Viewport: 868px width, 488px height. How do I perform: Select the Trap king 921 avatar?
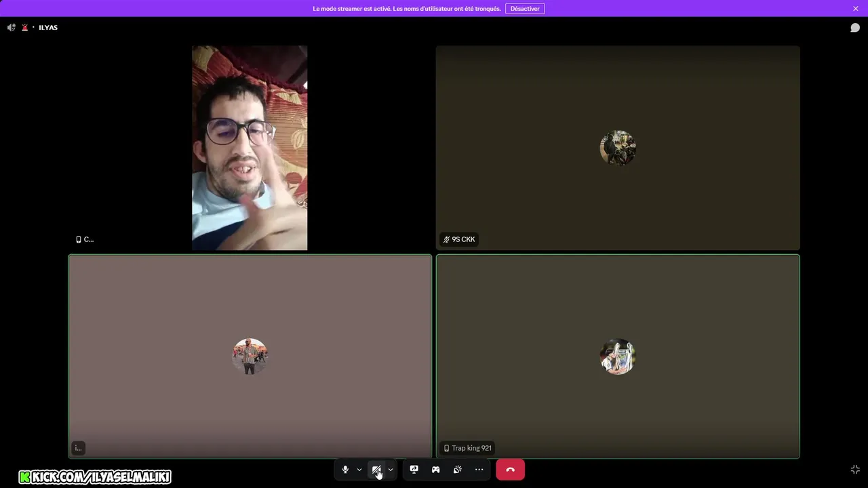tap(618, 357)
